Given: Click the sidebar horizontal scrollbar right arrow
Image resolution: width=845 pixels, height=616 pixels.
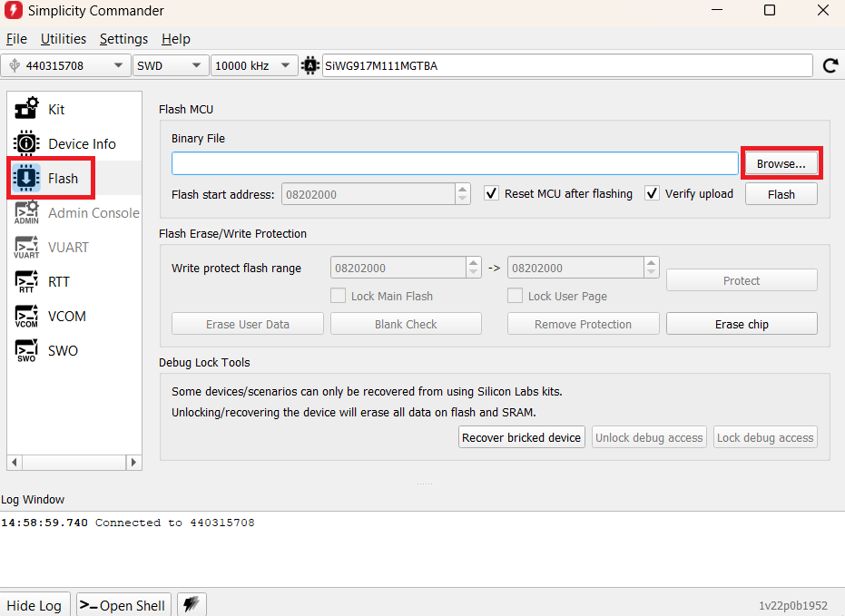Looking at the screenshot, I should coord(133,462).
